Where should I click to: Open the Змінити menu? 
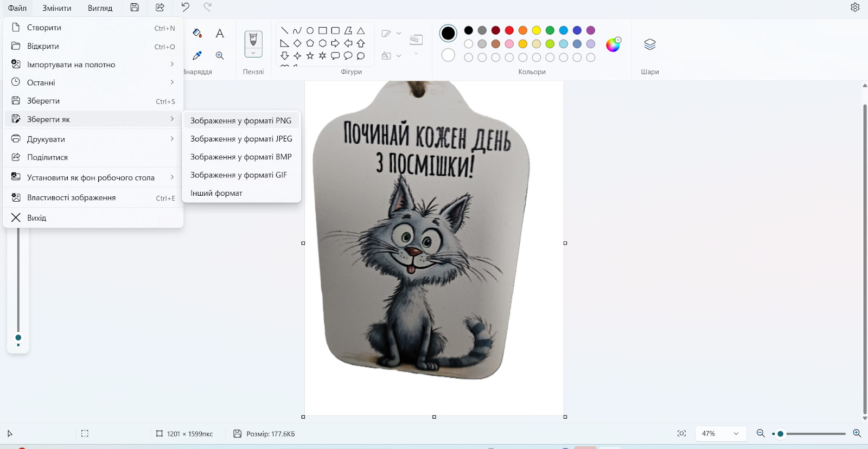point(57,8)
